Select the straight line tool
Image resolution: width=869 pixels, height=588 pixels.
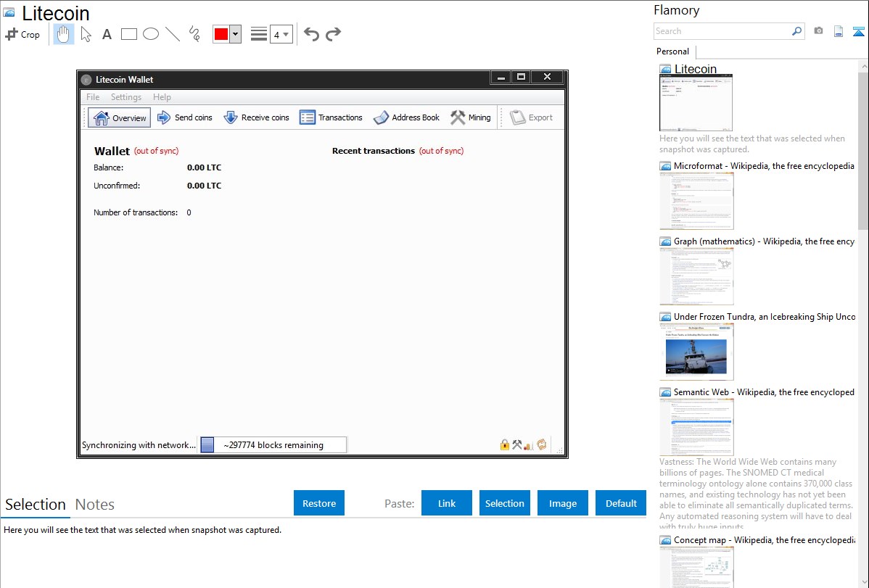click(173, 34)
